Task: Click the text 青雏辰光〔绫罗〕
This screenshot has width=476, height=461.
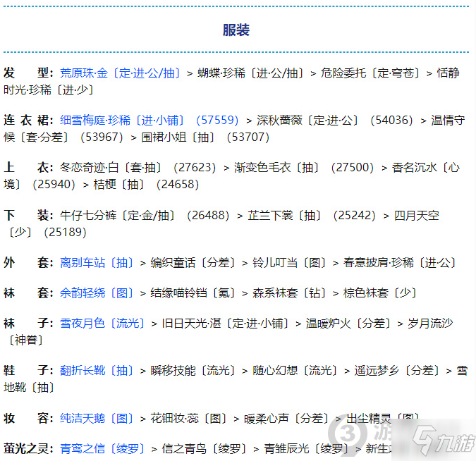Action: [x=306, y=448]
